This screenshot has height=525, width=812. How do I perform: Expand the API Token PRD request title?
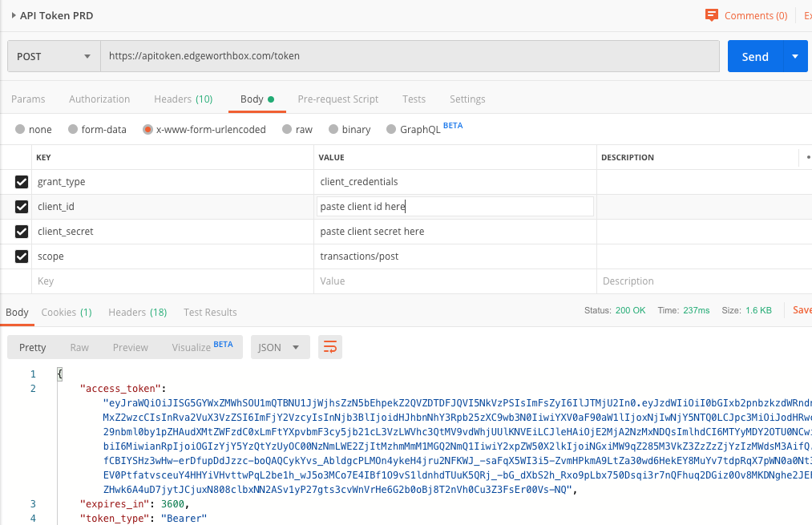pos(14,15)
